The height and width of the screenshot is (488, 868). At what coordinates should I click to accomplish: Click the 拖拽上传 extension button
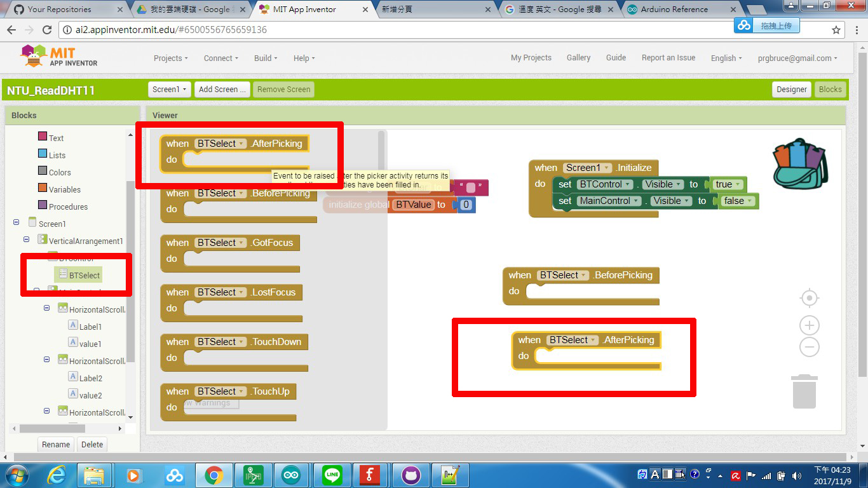(766, 25)
